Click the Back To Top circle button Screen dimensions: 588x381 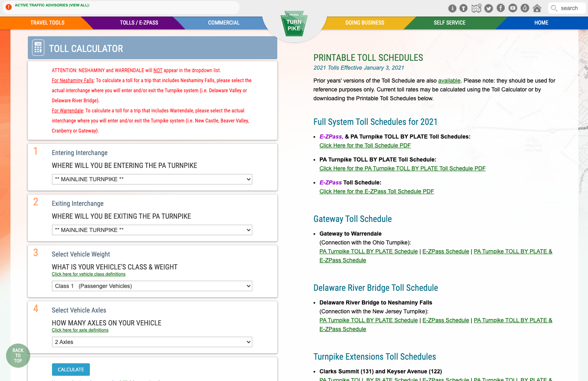click(18, 356)
